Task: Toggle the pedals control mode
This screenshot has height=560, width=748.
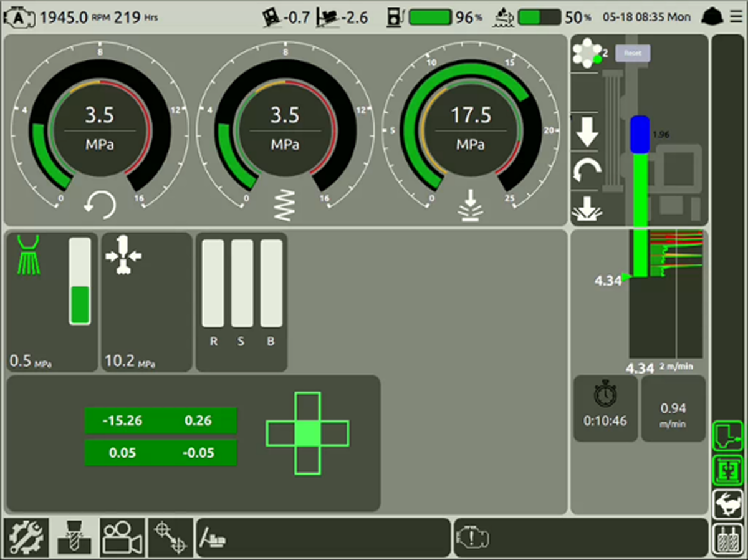Action: (x=728, y=539)
